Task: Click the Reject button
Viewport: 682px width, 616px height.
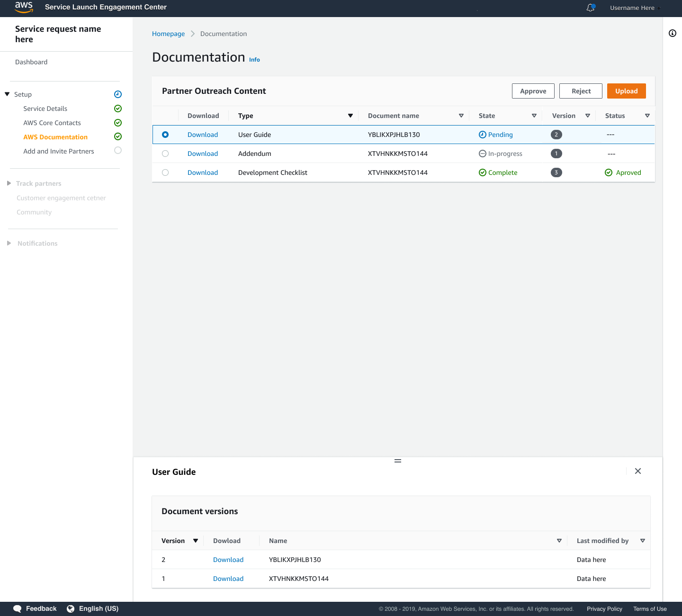Action: (x=581, y=91)
